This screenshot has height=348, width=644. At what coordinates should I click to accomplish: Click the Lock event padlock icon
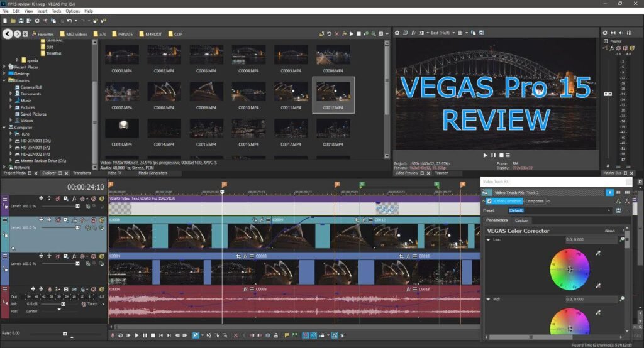click(275, 335)
